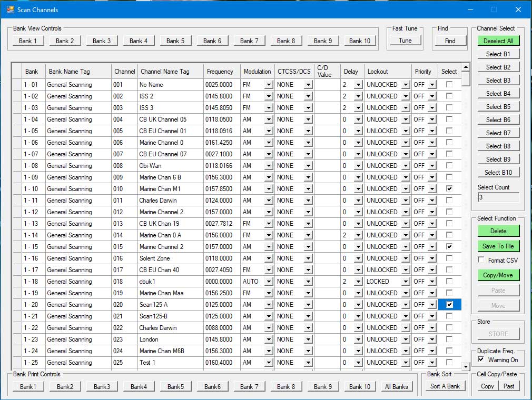
Task: Toggle the Duplicate Freq. Warning On checkbox
Action: [481, 359]
